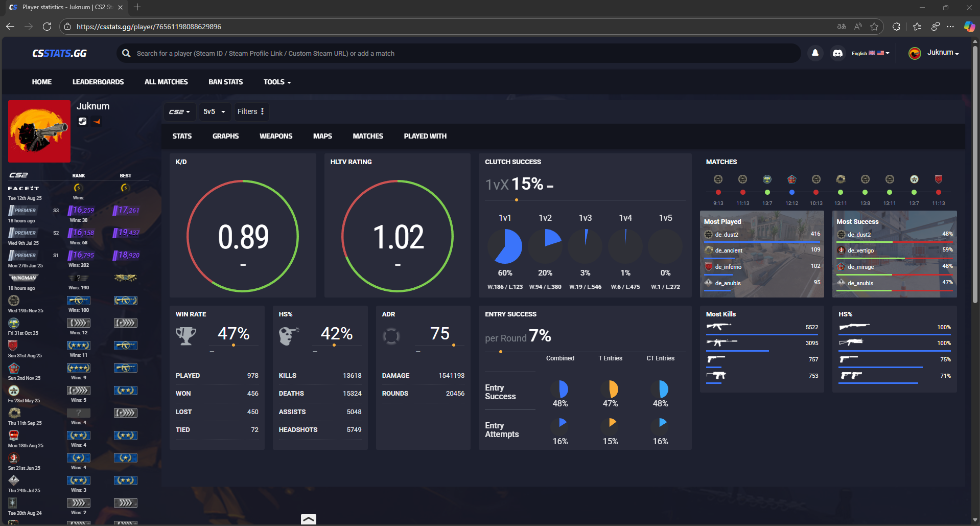980x526 pixels.
Task: Click the trophy icon in Win Rate
Action: [186, 336]
